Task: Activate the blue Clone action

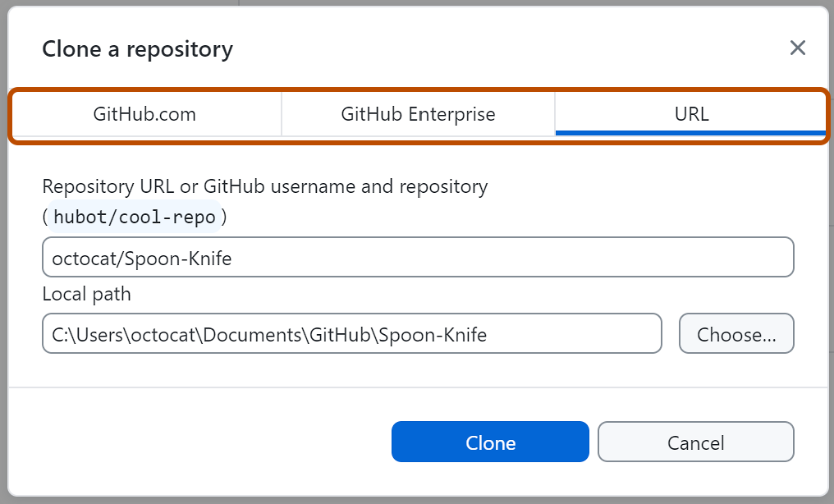Action: [x=490, y=442]
